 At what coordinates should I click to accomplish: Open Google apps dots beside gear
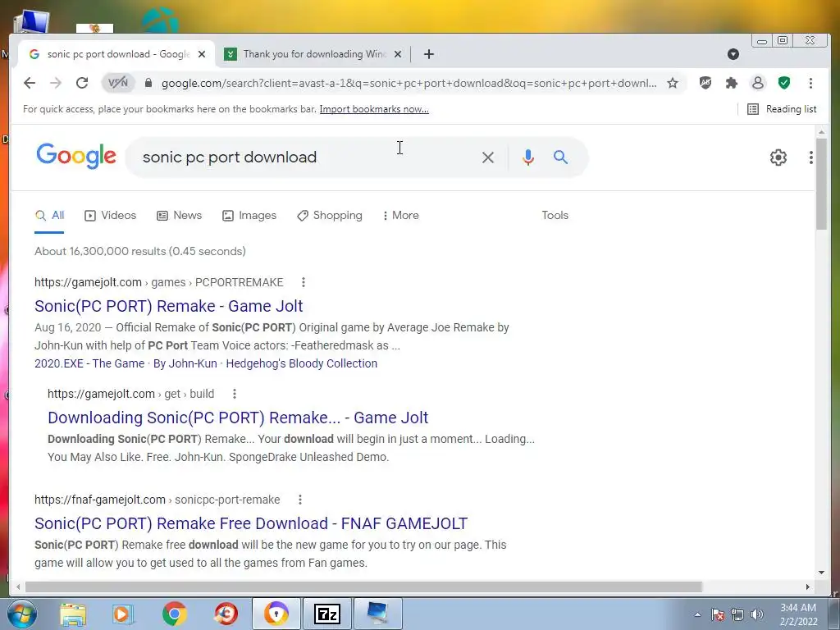(811, 157)
